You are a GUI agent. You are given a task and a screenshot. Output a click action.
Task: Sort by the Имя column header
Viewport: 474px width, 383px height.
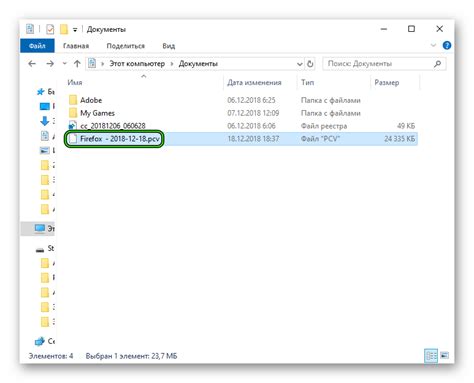pyautogui.click(x=75, y=82)
